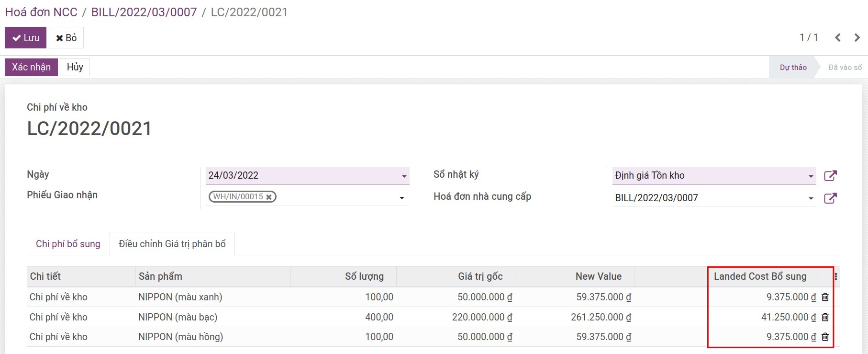The image size is (868, 354).
Task: Navigate to Hoá đơn NCC breadcrumb
Action: tap(41, 12)
